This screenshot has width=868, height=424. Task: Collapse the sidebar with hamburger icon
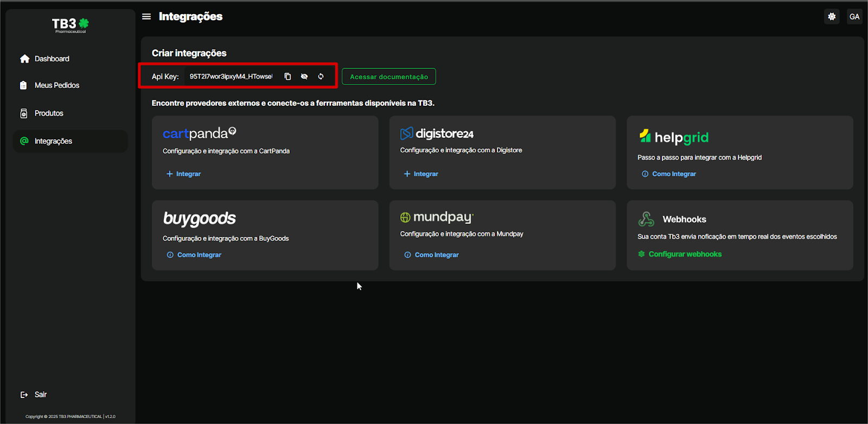(146, 17)
